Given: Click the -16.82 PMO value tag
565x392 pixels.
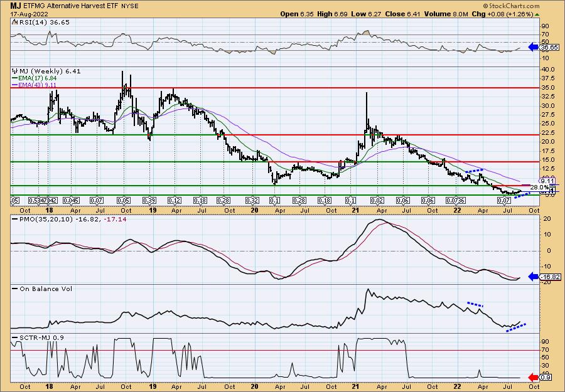Looking at the screenshot, I should 551,277.
